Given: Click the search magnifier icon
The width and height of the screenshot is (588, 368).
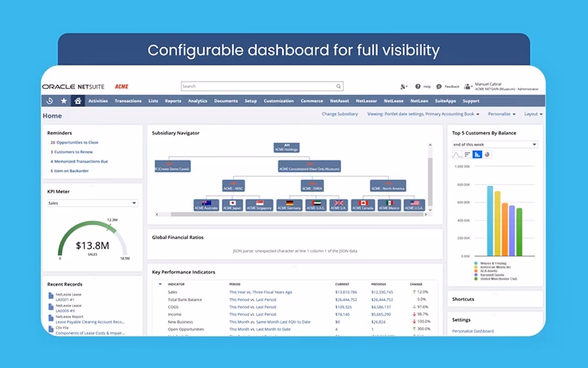Looking at the screenshot, I should coord(338,86).
